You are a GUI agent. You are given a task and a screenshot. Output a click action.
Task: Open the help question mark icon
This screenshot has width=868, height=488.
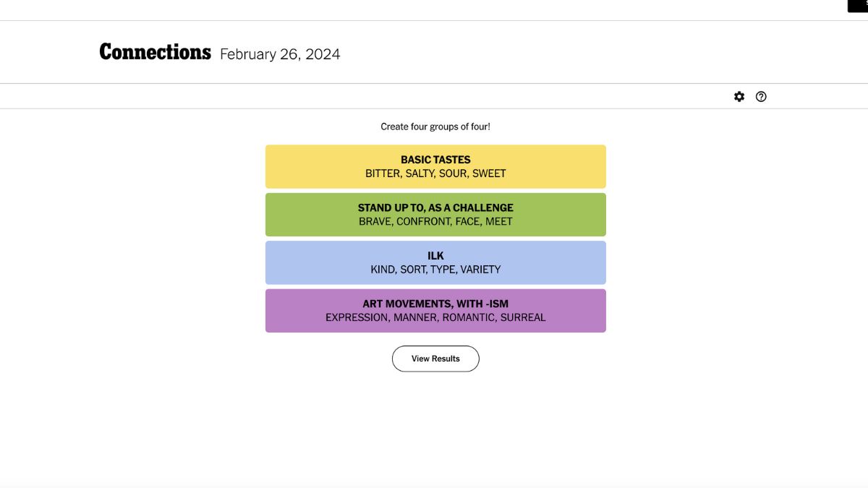(761, 96)
